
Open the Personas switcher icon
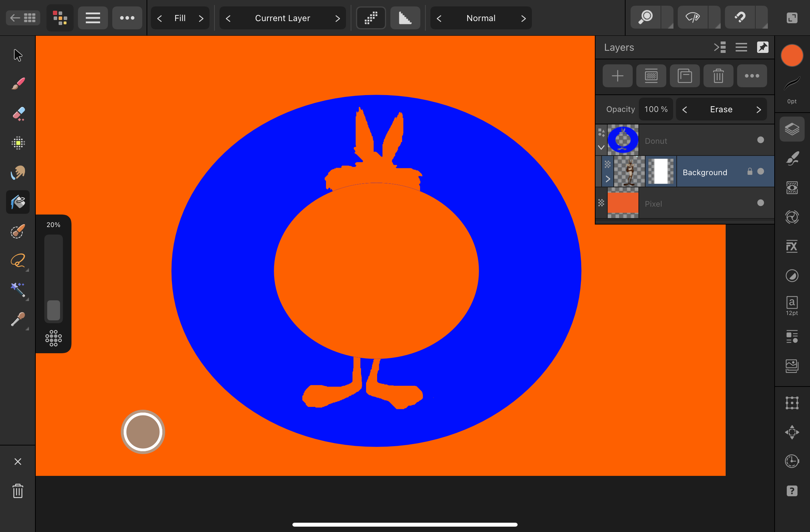(x=60, y=18)
